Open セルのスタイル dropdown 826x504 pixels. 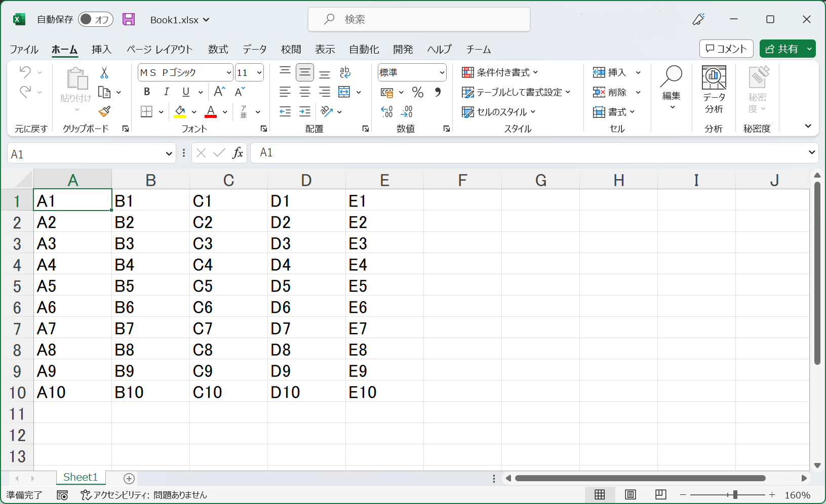[499, 112]
